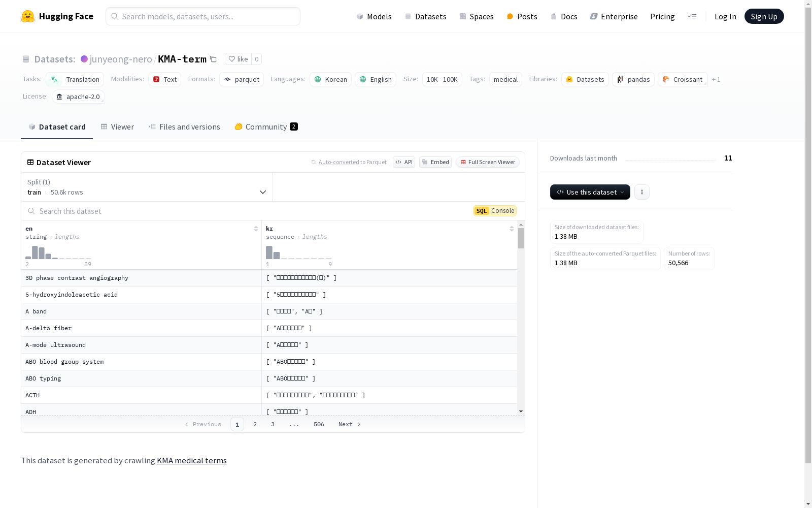Screen dimensions: 812x508
Task: Copy dataset name with the copy icon
Action: 214,59
